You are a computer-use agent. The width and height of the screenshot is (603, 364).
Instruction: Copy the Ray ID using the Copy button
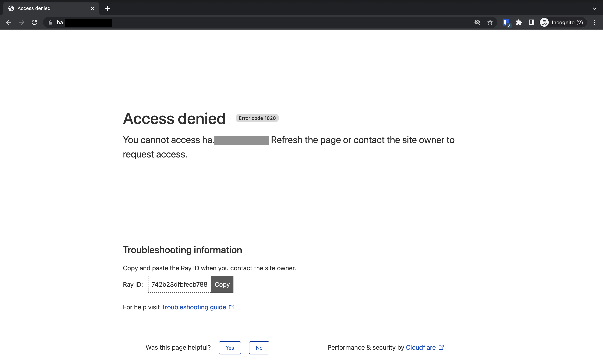tap(222, 284)
